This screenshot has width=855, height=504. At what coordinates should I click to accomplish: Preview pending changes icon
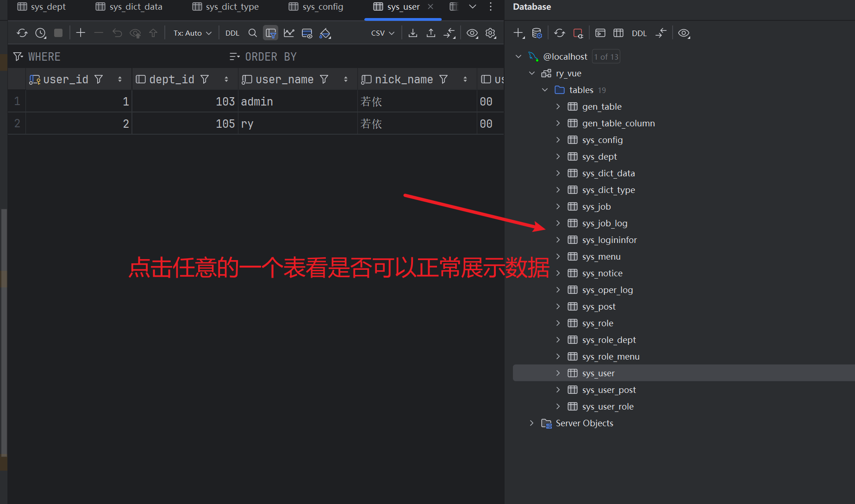coord(135,33)
